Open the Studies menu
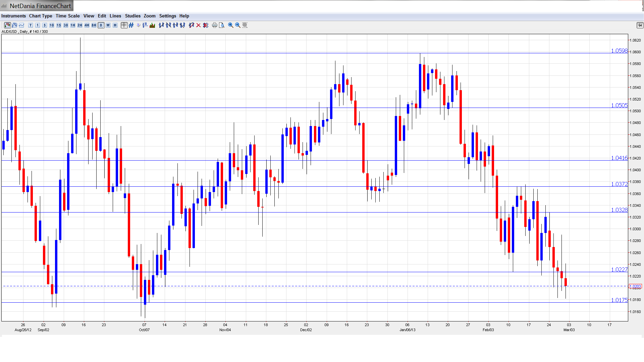Screen dimensions: 644x362 (132, 16)
